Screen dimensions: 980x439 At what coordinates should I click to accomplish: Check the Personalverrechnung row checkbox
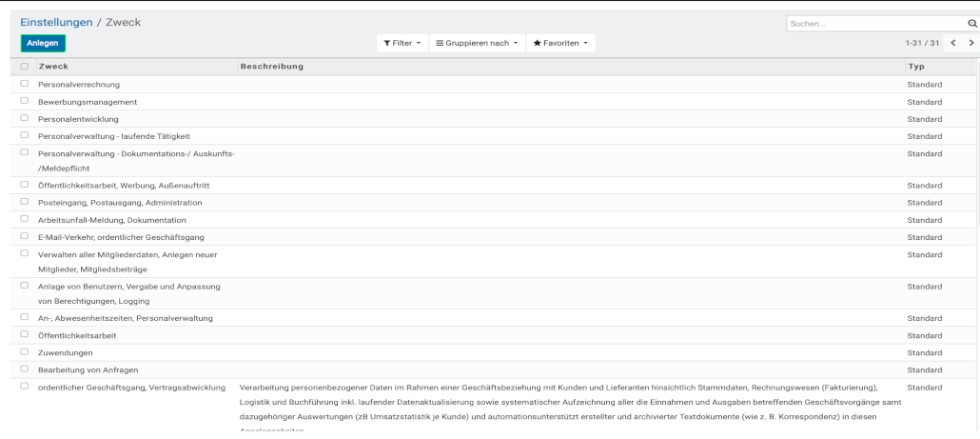pyautogui.click(x=25, y=85)
